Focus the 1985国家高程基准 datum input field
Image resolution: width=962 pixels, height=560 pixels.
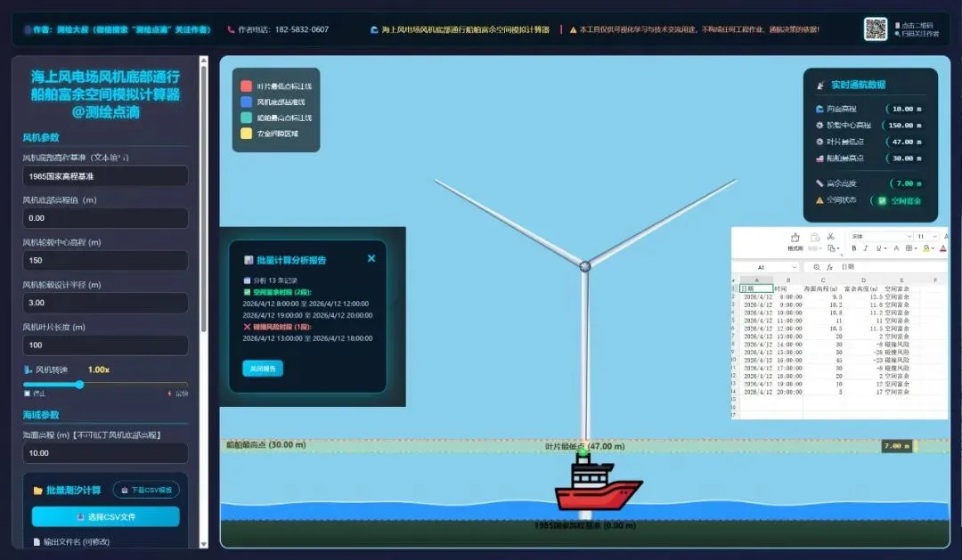105,176
